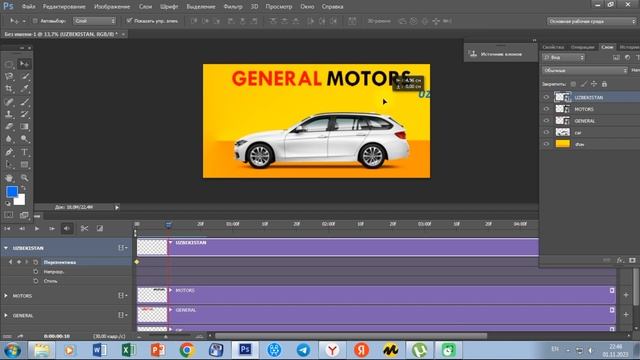The height and width of the screenshot is (360, 640).
Task: Click the white background color swatch
Action: 21,200
